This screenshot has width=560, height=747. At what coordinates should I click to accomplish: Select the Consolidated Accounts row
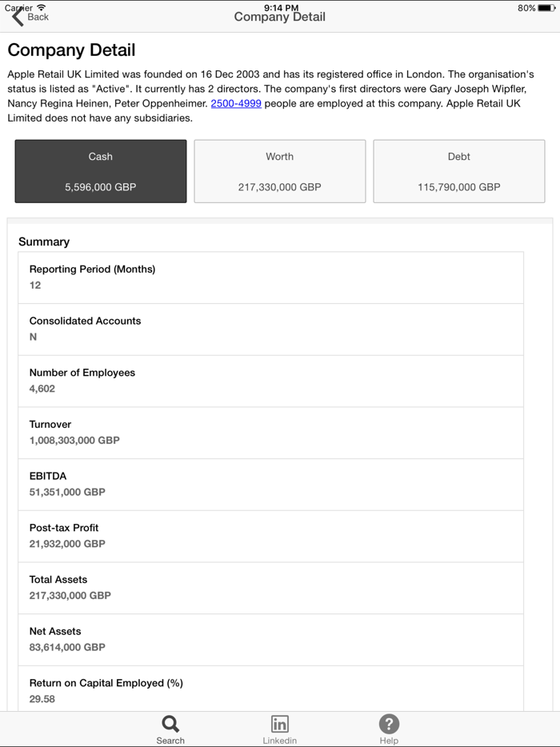pyautogui.click(x=270, y=329)
